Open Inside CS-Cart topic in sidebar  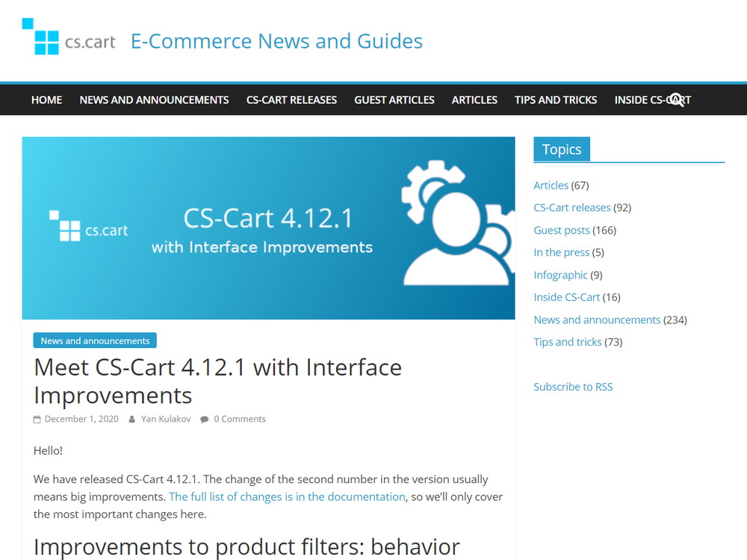[567, 297]
